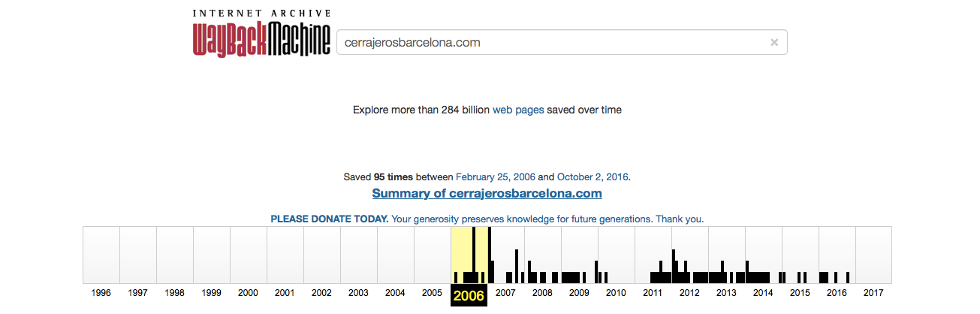980x314 pixels.
Task: Choose year 2016 on the timeline
Action: tap(837, 293)
